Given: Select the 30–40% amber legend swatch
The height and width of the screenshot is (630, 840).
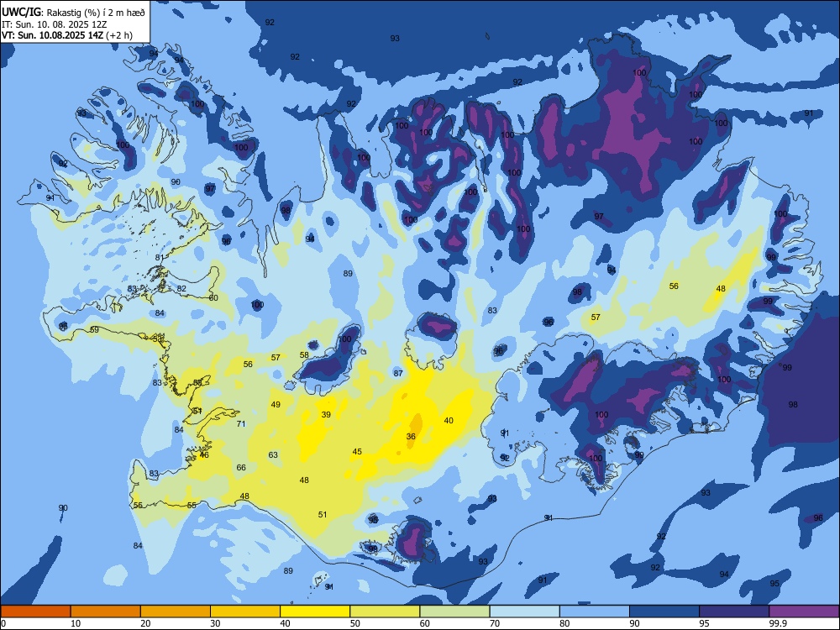Looking at the screenshot, I should 245,612.
